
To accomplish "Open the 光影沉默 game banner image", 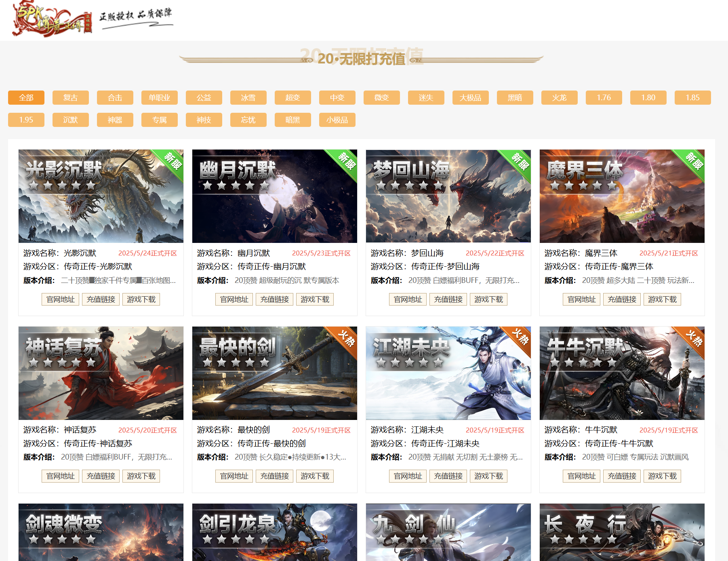I will pyautogui.click(x=101, y=196).
